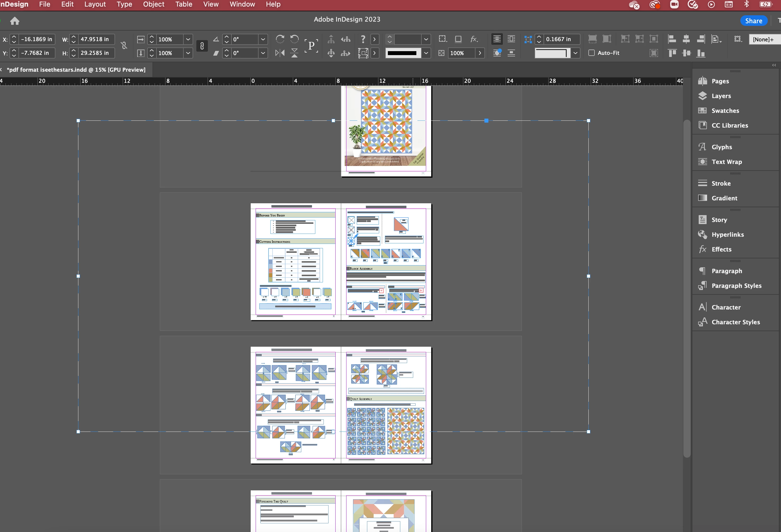Image resolution: width=781 pixels, height=532 pixels.
Task: Open the Object menu
Action: [153, 4]
